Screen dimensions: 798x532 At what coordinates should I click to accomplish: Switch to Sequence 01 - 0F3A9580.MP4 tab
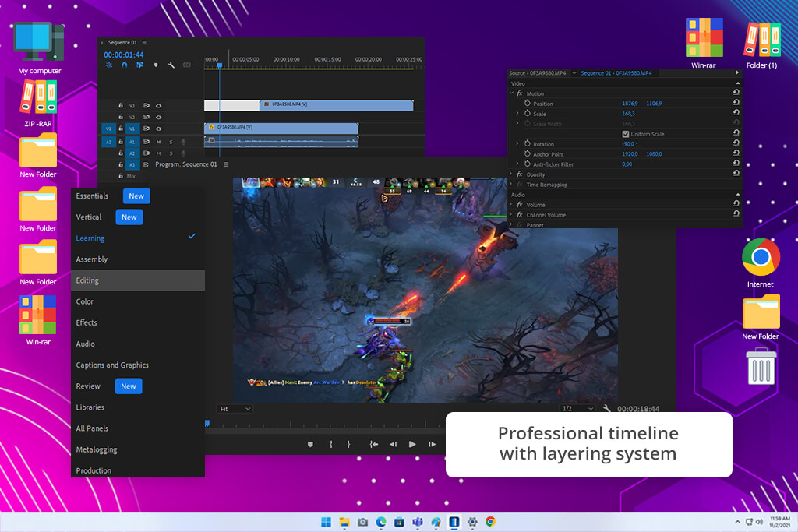[616, 73]
